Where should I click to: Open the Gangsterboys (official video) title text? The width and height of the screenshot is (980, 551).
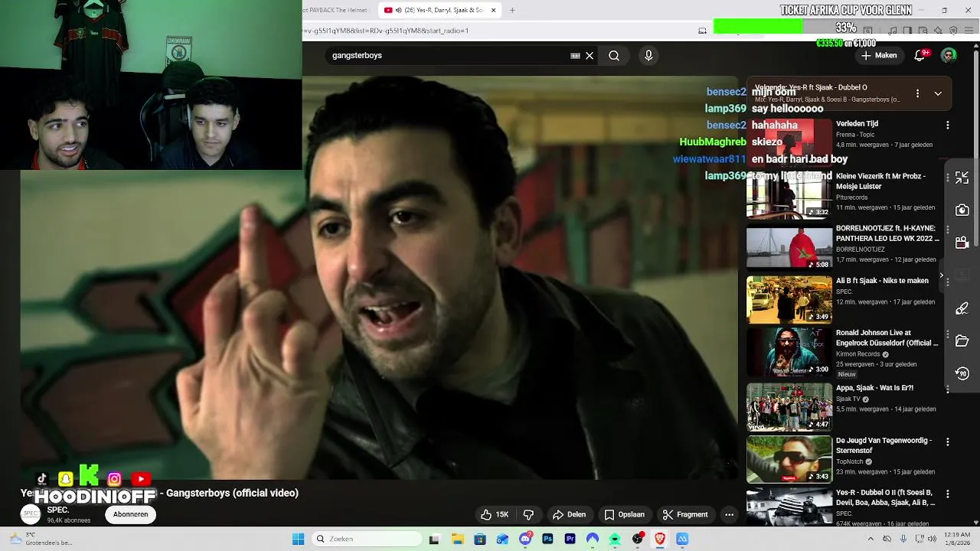(x=232, y=493)
